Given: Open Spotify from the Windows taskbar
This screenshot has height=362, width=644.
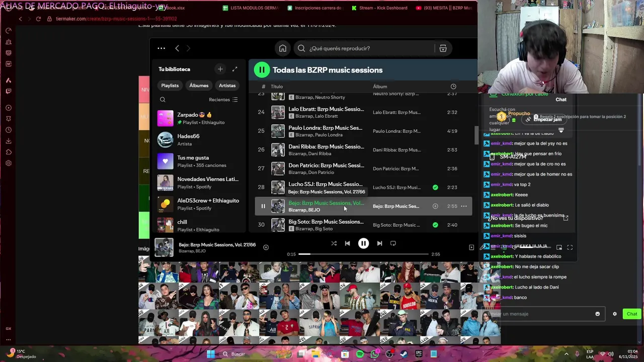Looking at the screenshot, I should 360,354.
